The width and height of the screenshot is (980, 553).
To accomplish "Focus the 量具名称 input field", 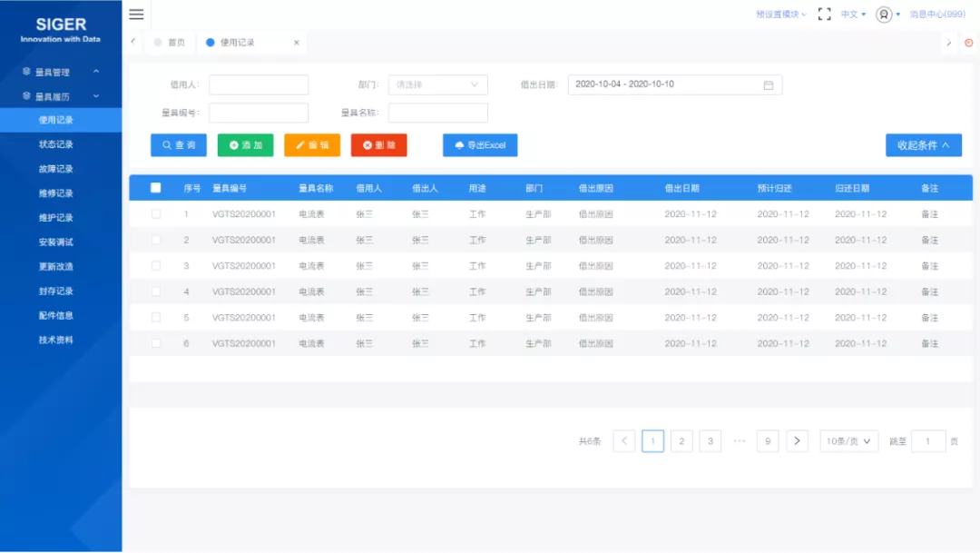I will [437, 114].
